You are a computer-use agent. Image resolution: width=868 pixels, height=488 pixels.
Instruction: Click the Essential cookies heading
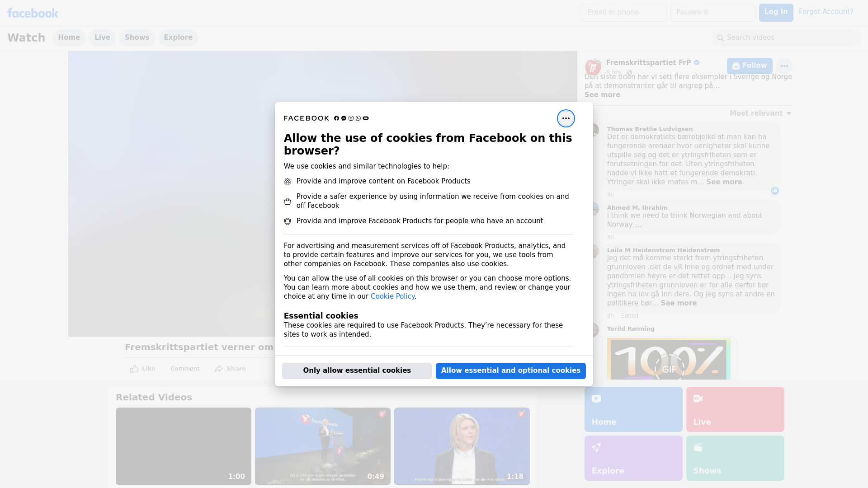[x=321, y=316]
